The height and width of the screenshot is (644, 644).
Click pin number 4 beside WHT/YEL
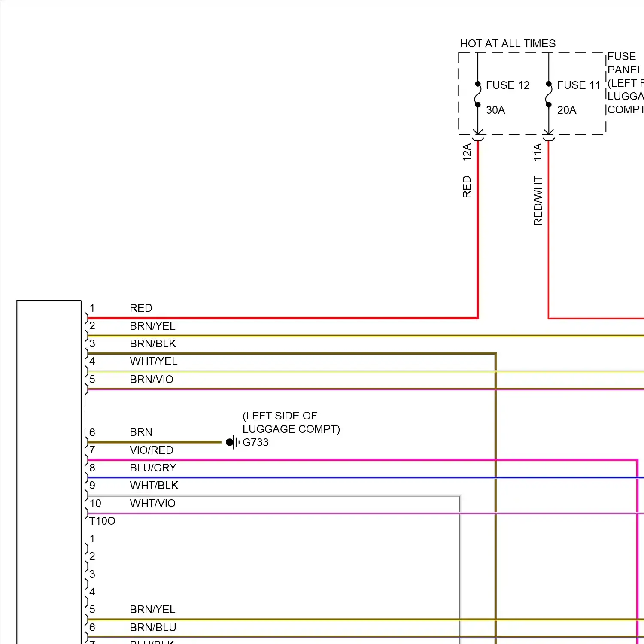(x=92, y=361)
